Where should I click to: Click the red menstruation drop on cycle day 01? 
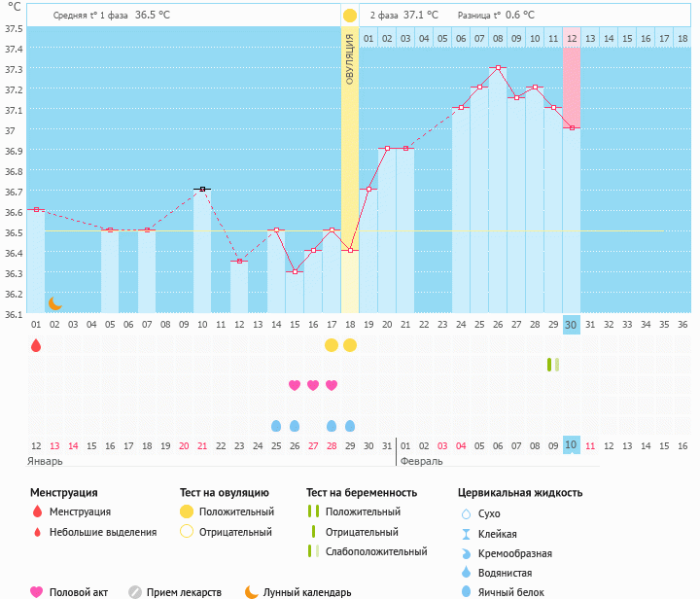(36, 345)
